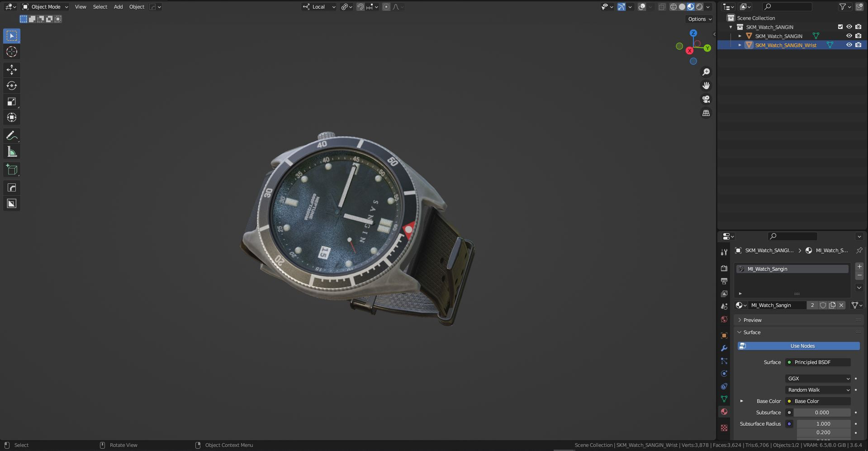
Task: Add a material slot with plus
Action: click(859, 267)
